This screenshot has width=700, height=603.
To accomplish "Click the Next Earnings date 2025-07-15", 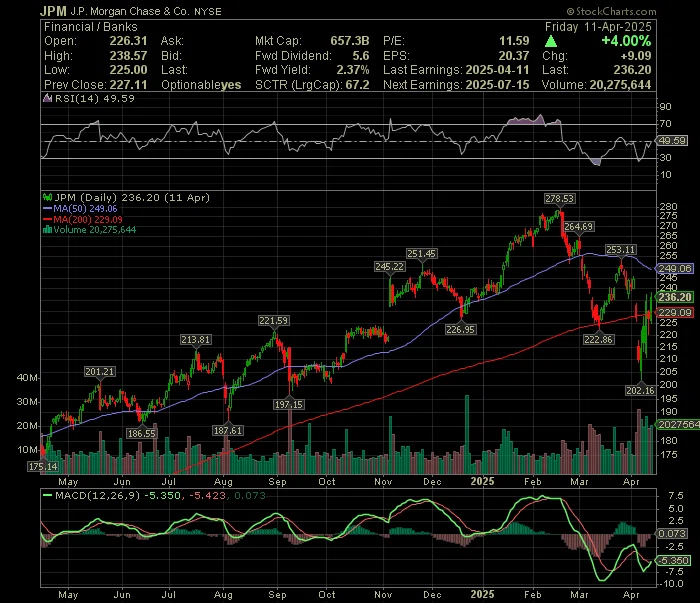I will 497,85.
